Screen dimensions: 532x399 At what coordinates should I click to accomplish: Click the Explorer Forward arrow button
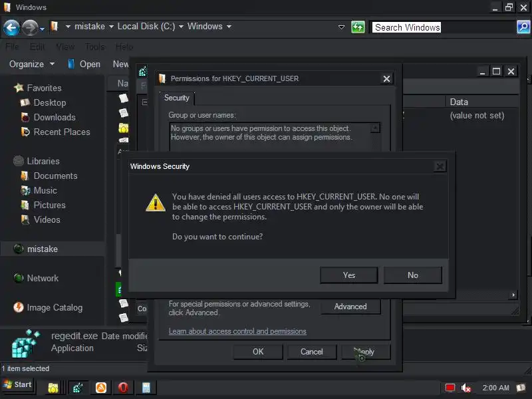[30, 27]
